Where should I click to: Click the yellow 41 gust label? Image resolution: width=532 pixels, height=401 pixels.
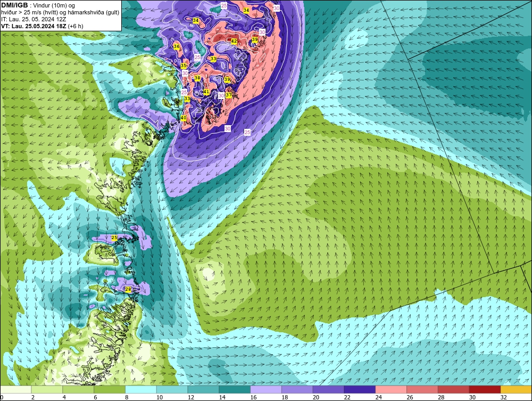tap(206, 92)
